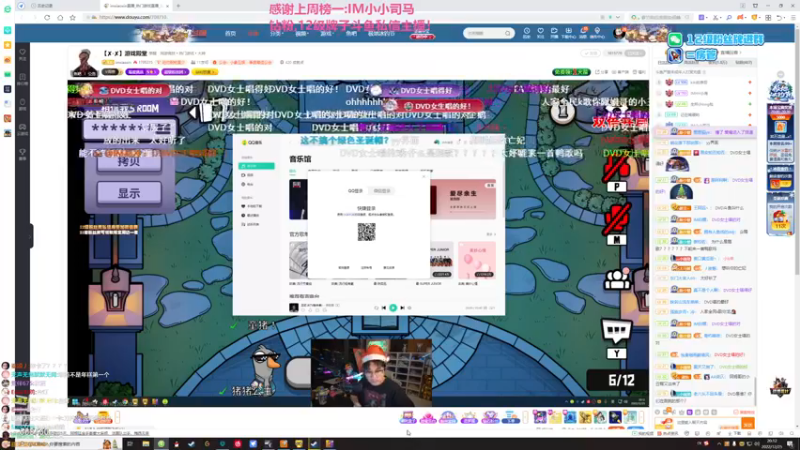
Task: Open the game chat bubble icon above Y
Action: pyautogui.click(x=616, y=332)
